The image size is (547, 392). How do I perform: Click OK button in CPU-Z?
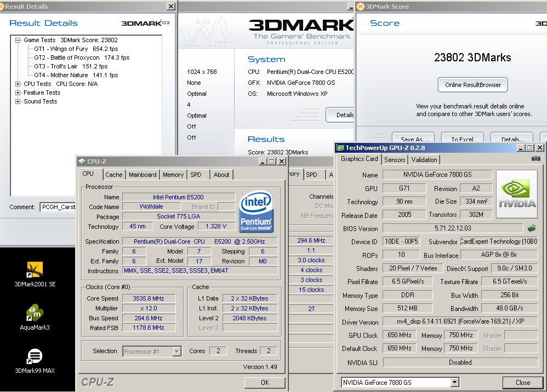265,383
